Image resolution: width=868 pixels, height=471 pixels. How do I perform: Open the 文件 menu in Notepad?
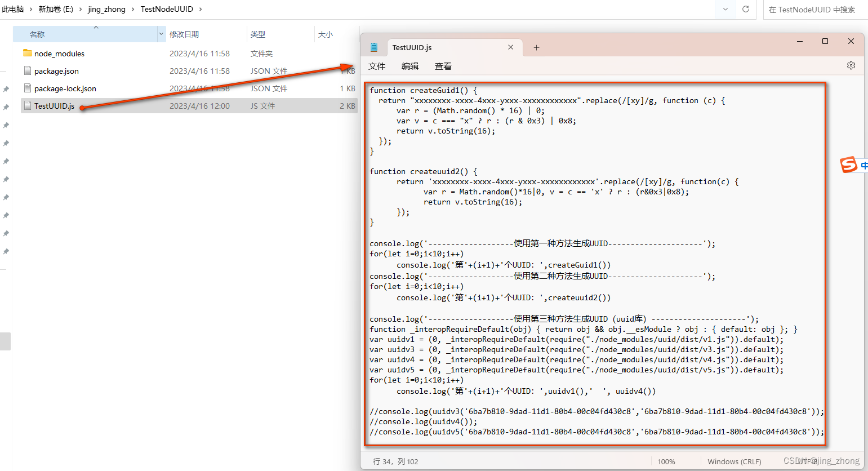tap(377, 66)
